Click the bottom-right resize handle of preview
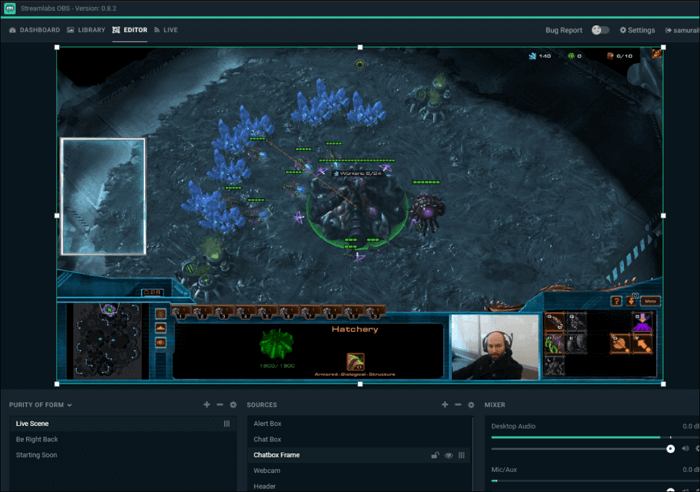The image size is (700, 492). [x=663, y=384]
